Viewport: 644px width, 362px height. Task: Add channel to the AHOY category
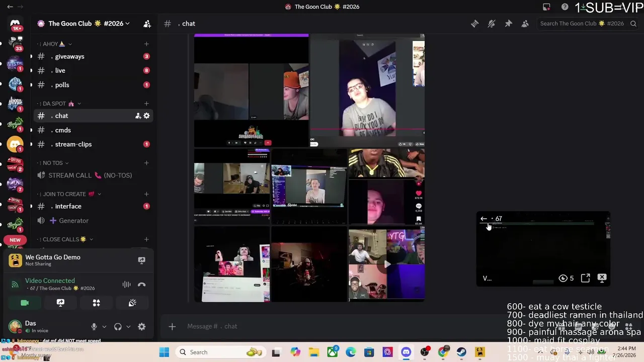click(x=146, y=44)
